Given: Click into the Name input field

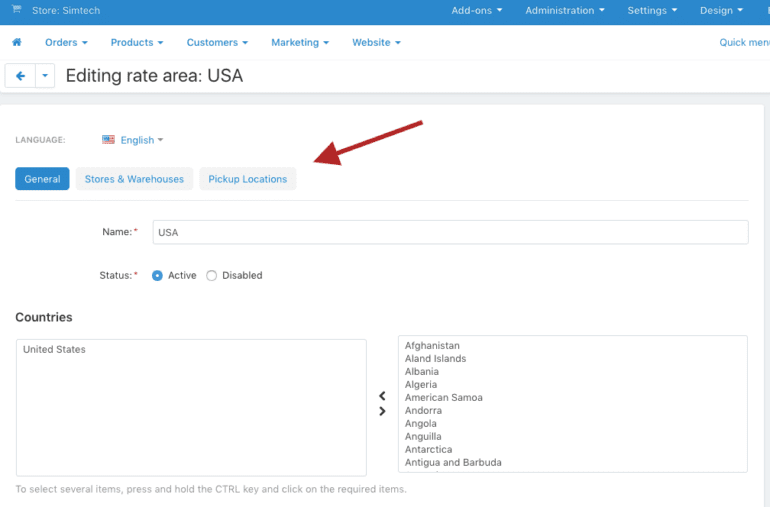Looking at the screenshot, I should pos(450,232).
